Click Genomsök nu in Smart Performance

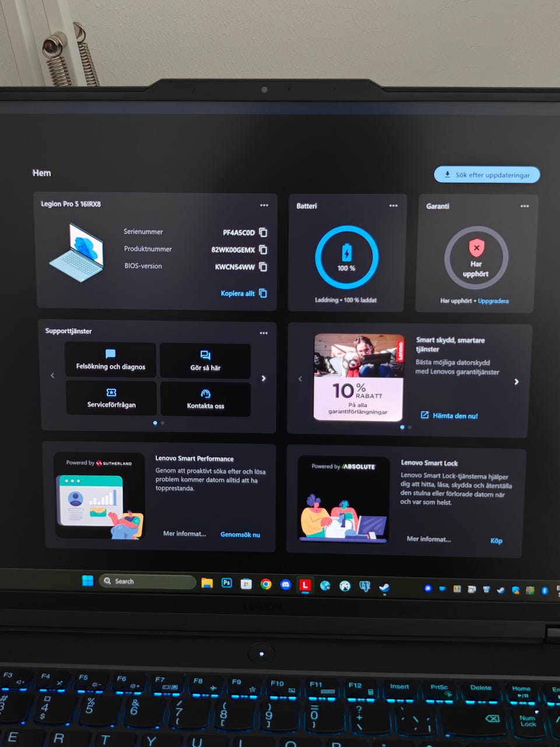click(x=240, y=535)
